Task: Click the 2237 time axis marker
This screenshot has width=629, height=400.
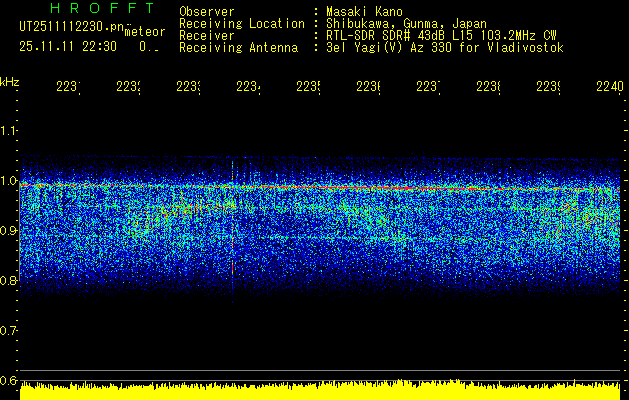Action: pos(428,87)
